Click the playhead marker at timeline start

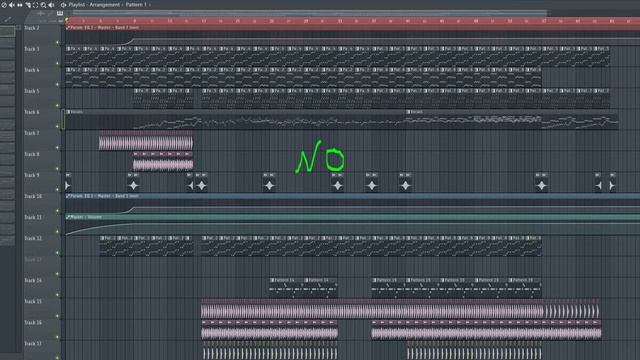[67, 20]
